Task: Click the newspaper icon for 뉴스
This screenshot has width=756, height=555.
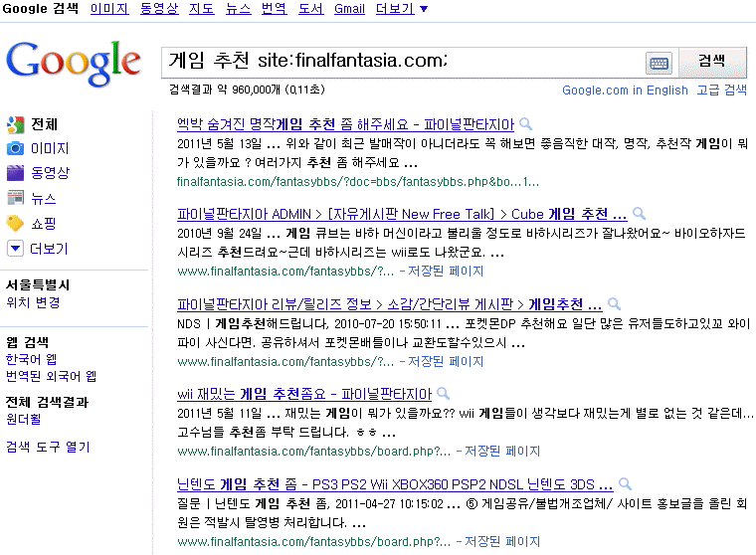Action: coord(16,198)
